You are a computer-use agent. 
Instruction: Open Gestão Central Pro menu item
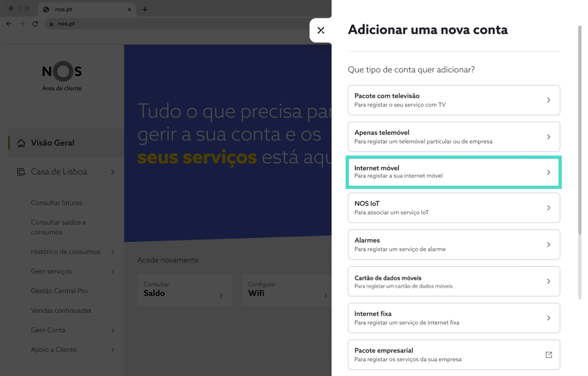59,291
